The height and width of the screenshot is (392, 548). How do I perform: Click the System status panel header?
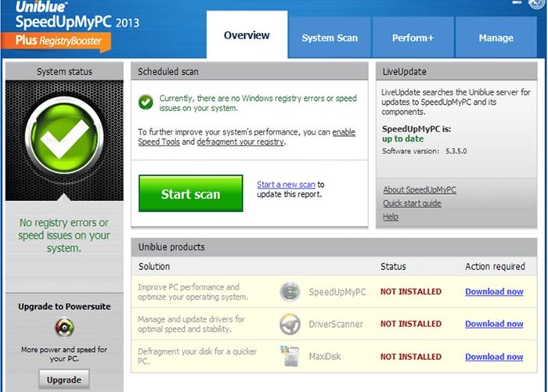[x=64, y=71]
